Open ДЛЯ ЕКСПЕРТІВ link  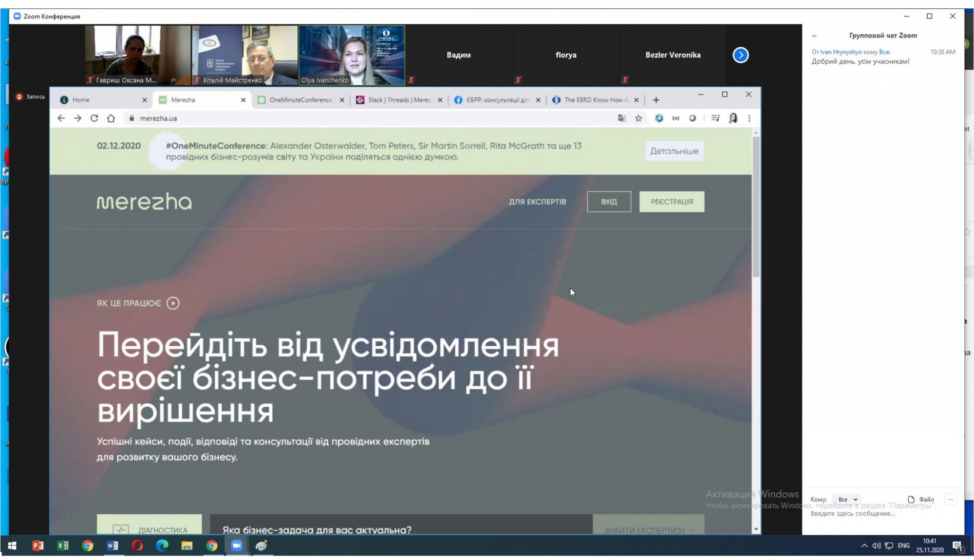pos(538,202)
